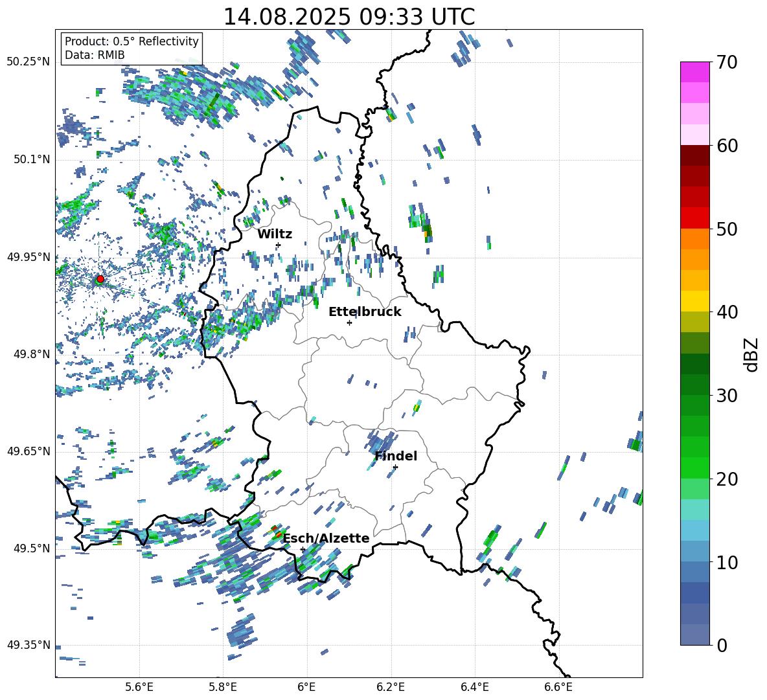The width and height of the screenshot is (767, 700).
Task: Click the 49.35°N latitude tick label
Action: coord(29,645)
